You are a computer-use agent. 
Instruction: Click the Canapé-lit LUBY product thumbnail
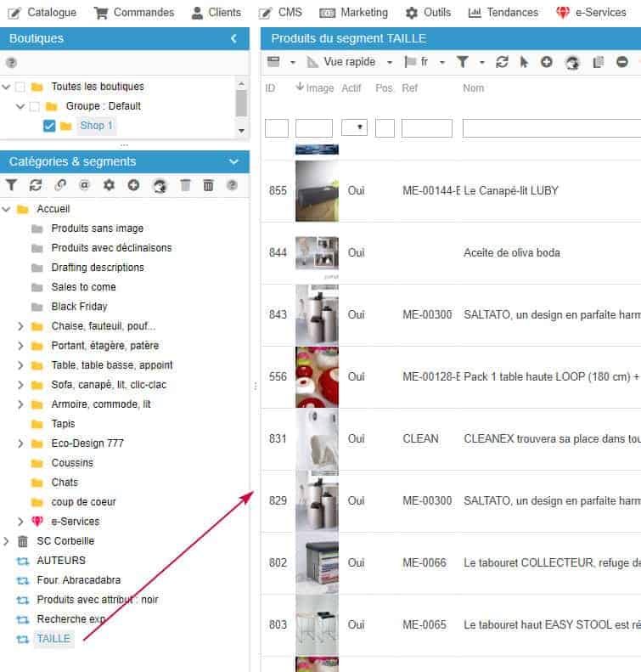pos(317,191)
